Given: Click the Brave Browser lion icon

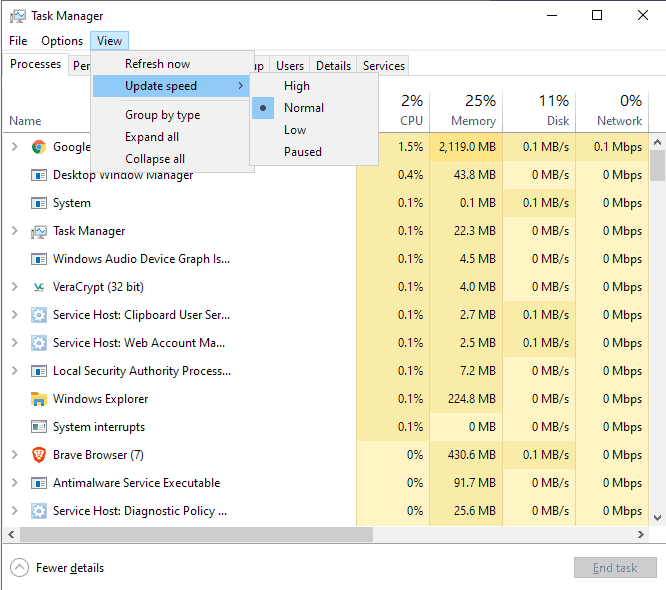Looking at the screenshot, I should 39,455.
